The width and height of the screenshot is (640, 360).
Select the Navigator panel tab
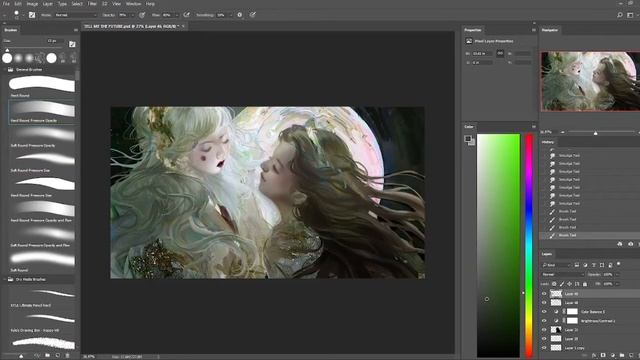point(550,30)
